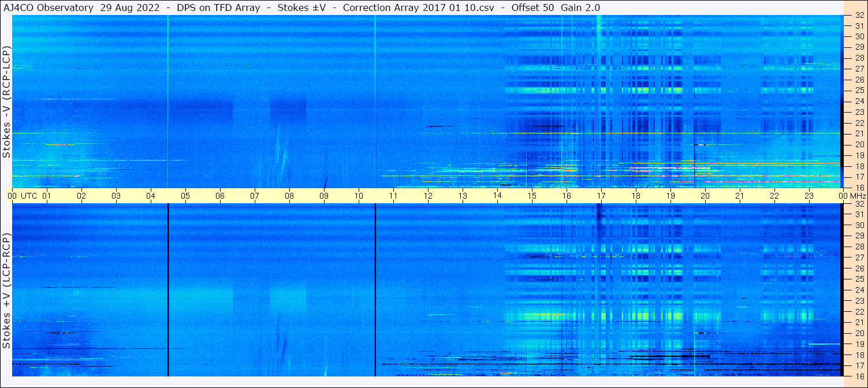Select the 19 hour mark on time axis
Screen dimensions: 868x388
(670, 196)
